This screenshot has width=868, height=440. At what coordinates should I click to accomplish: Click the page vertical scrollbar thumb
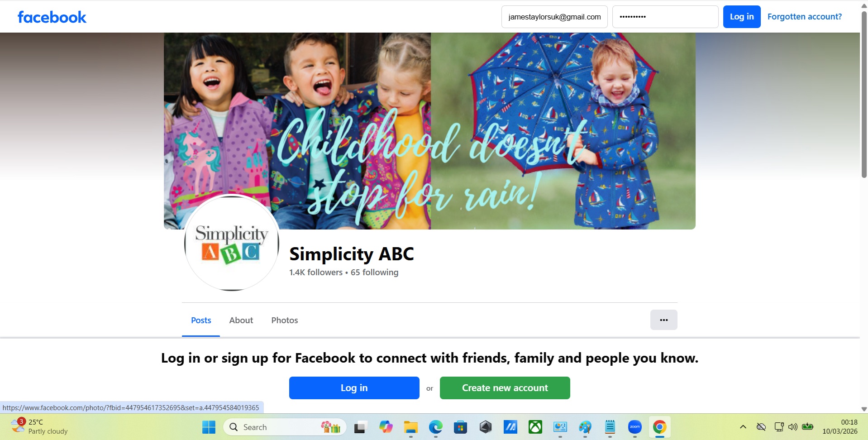pos(864,94)
